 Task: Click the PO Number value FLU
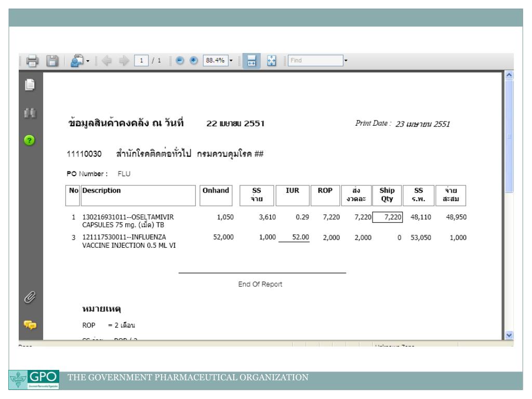click(x=124, y=174)
